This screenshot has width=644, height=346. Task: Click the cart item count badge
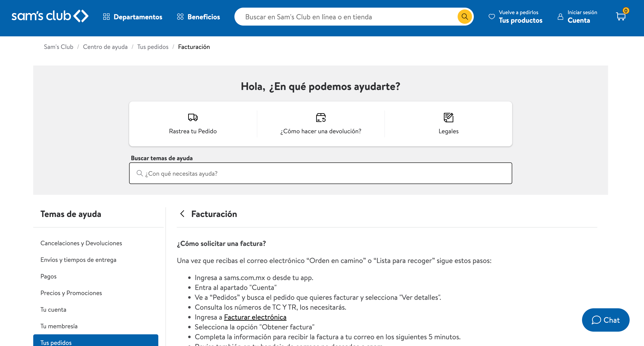pos(626,11)
